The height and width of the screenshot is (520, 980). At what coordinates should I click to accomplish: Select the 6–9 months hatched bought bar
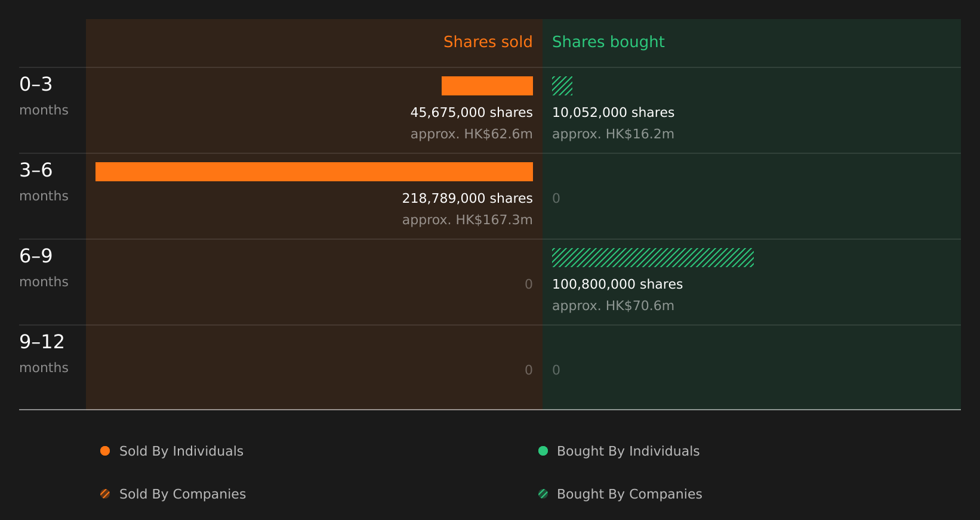pyautogui.click(x=653, y=258)
